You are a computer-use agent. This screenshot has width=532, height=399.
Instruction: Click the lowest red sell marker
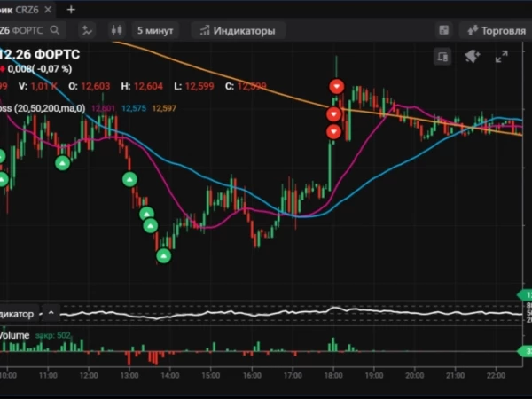click(334, 131)
